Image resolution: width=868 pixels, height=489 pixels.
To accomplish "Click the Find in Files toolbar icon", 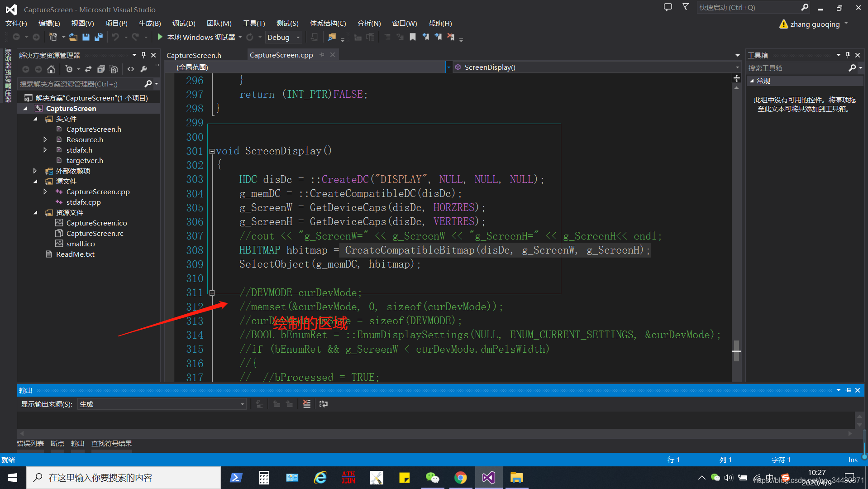I will [x=332, y=37].
